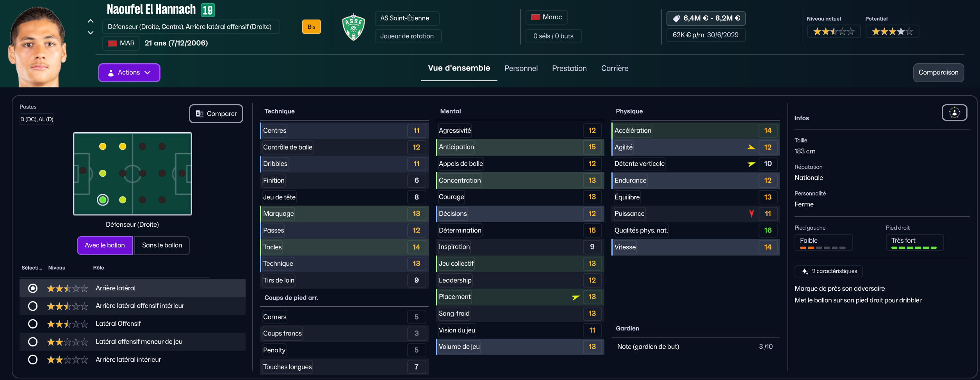
Task: Click the transfer value price tag icon
Action: 676,18
